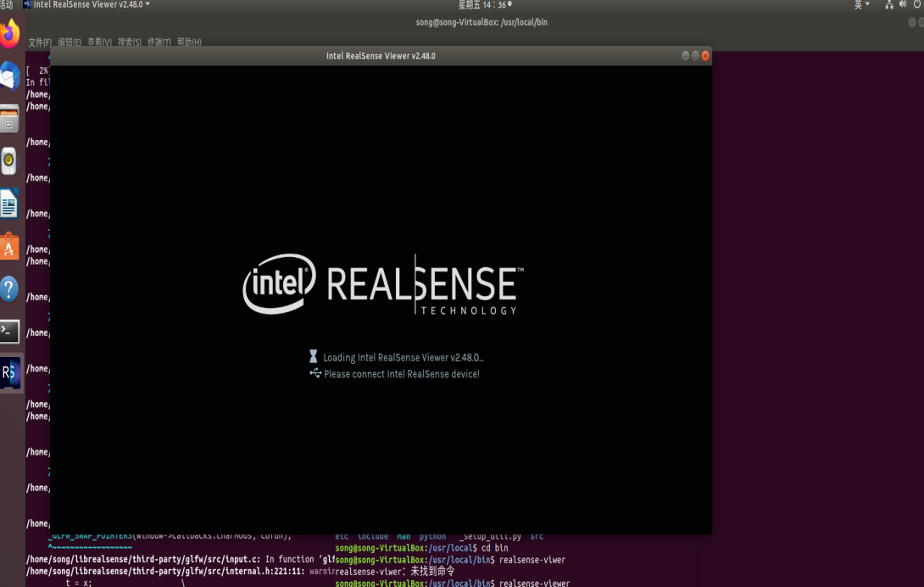Image resolution: width=924 pixels, height=587 pixels.
Task: Open the network status icon in top bar
Action: [888, 5]
